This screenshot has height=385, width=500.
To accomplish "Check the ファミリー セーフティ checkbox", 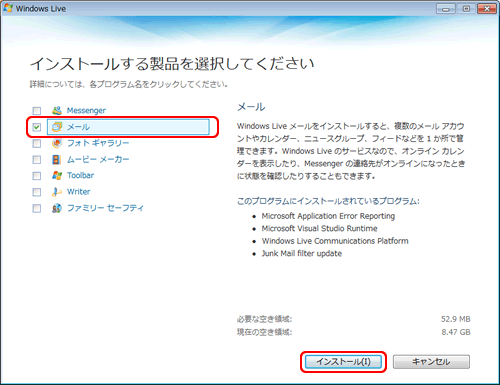I will 37,208.
